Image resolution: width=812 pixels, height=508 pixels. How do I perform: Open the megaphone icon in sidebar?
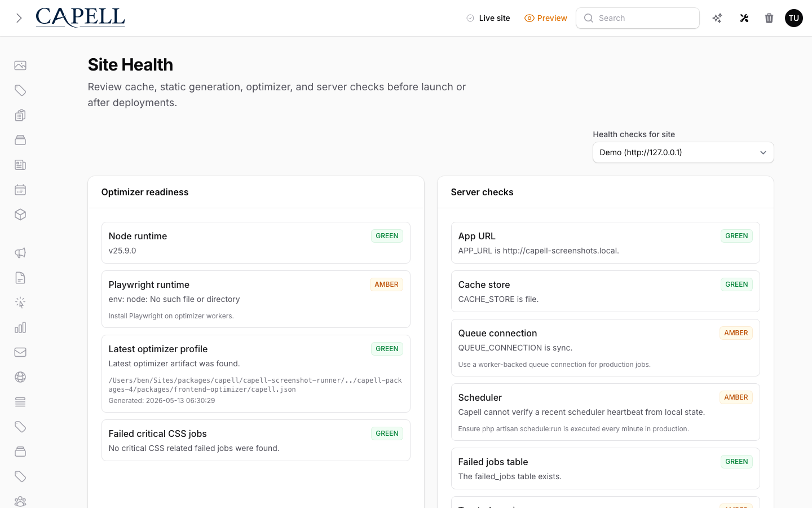coord(20,253)
